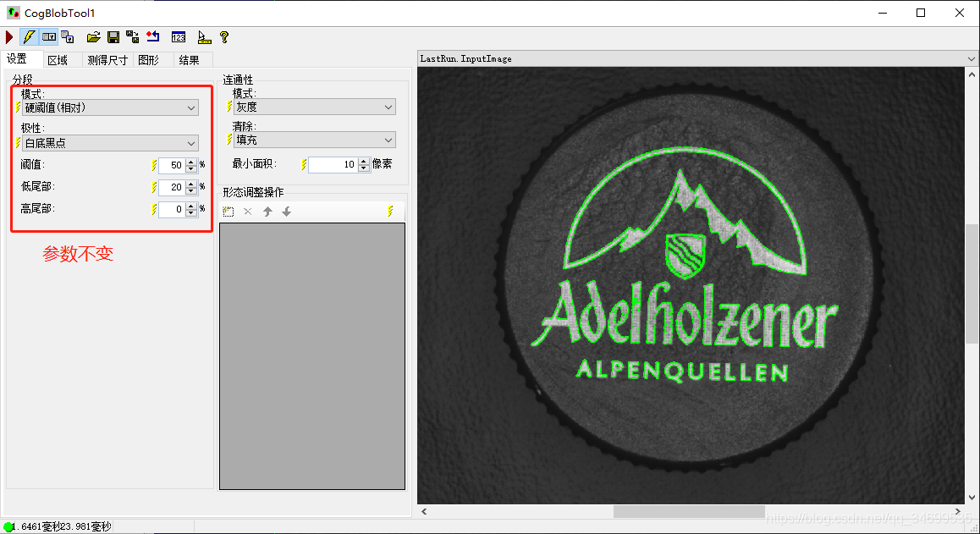
Task: Switch to the 结果 tab
Action: tap(190, 60)
